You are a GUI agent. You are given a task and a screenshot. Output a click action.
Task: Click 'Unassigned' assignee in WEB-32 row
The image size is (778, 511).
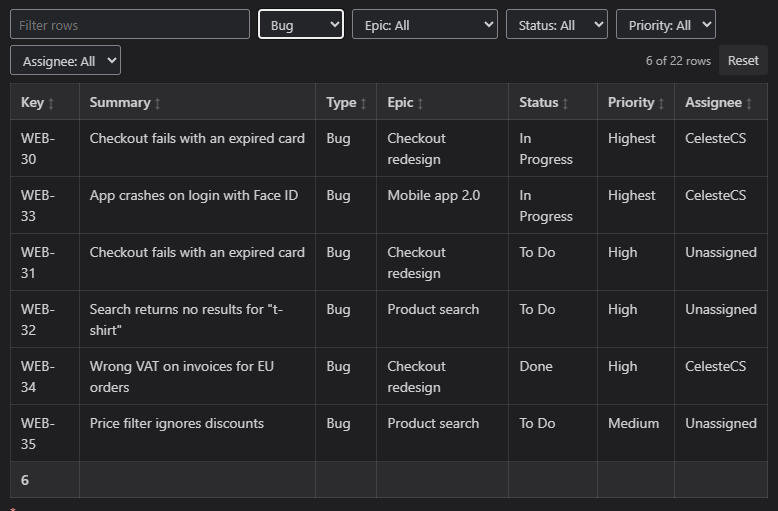(721, 310)
